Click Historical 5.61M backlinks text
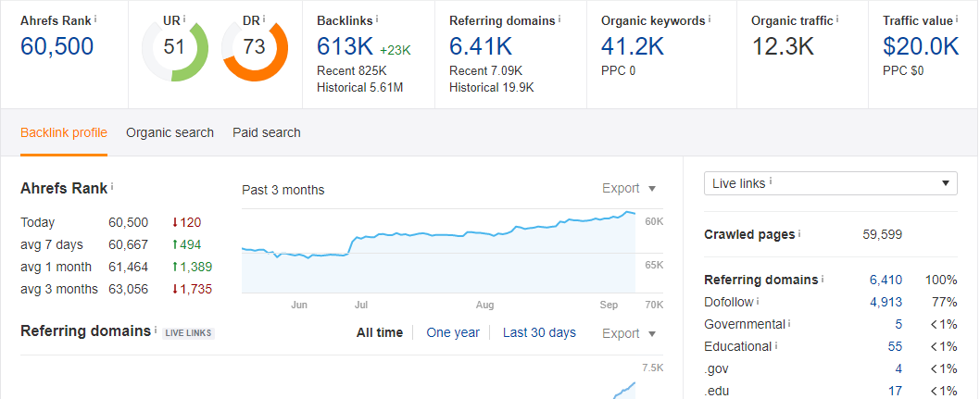 pyautogui.click(x=360, y=87)
